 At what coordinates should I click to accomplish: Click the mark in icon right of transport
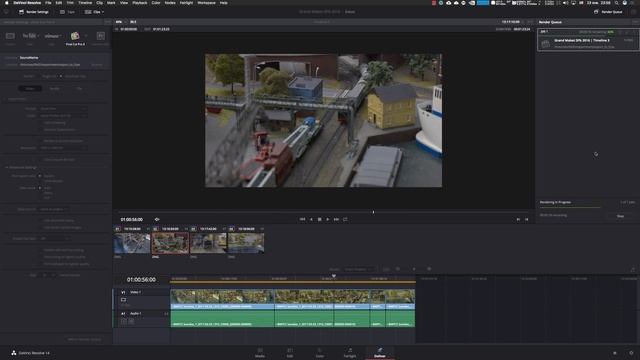tap(518, 220)
